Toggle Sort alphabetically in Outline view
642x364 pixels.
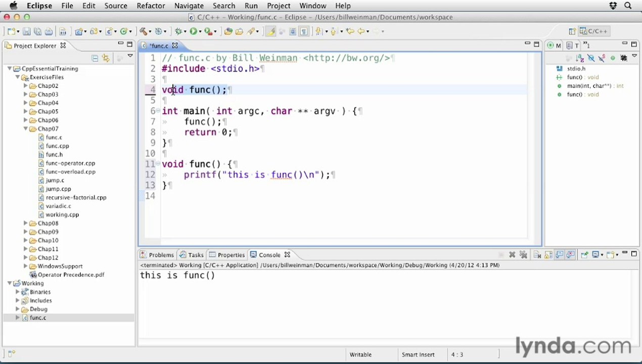pos(580,58)
